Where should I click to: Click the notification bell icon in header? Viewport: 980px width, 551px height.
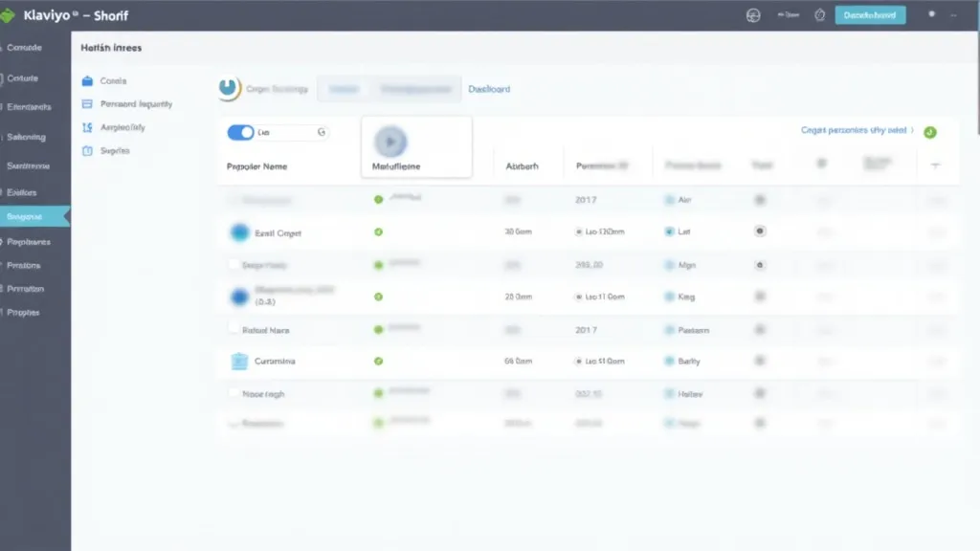[820, 15]
